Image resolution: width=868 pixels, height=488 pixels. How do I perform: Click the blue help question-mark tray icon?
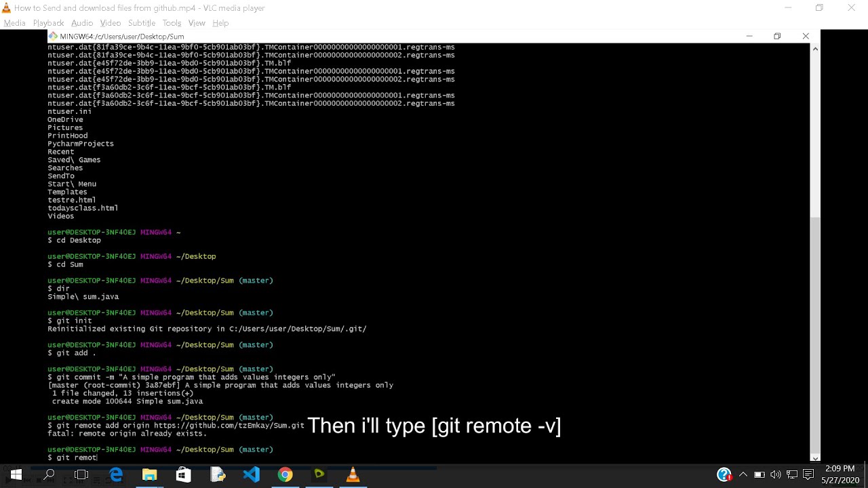724,474
